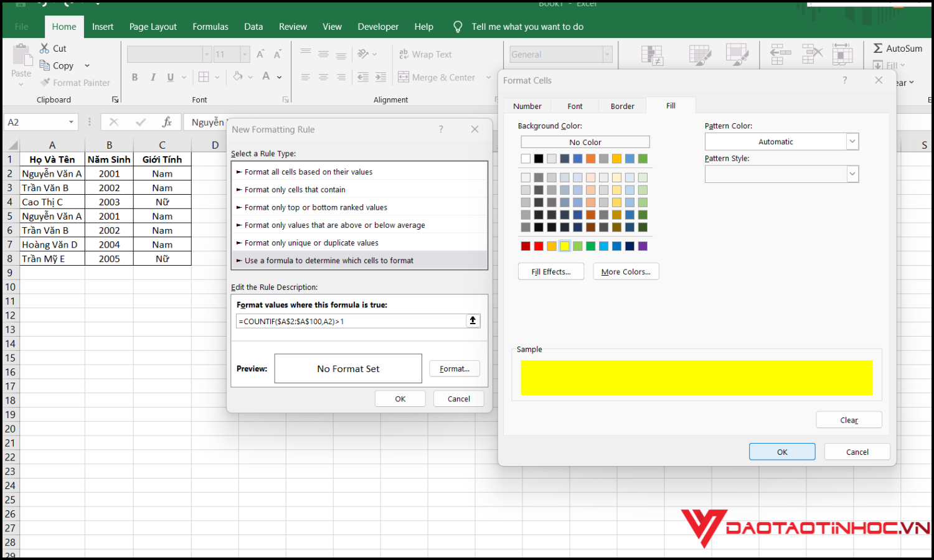The image size is (934, 560).
Task: Click the Cut scissors icon
Action: 45,49
